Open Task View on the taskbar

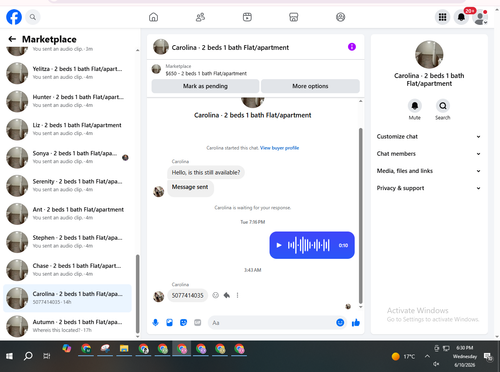(47, 356)
